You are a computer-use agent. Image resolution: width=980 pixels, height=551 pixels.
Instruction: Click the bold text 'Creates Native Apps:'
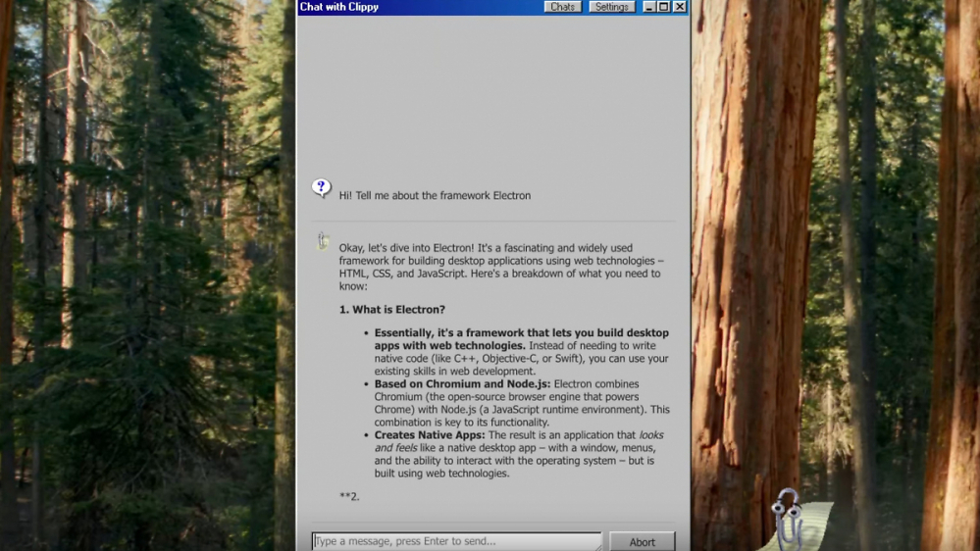430,434
